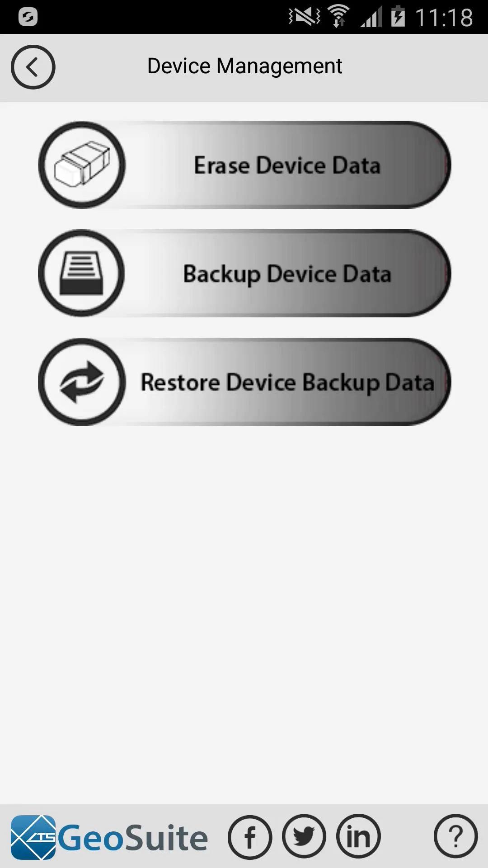The height and width of the screenshot is (868, 488).
Task: Open the LinkedIn icon
Action: pos(358,837)
